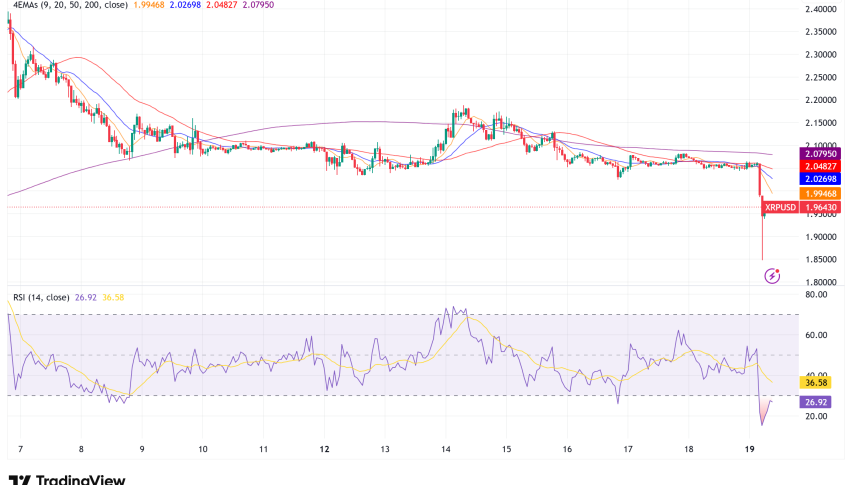852x485 pixels.
Task: Select the blue 2.02698 EMA price tag
Action: [x=823, y=179]
